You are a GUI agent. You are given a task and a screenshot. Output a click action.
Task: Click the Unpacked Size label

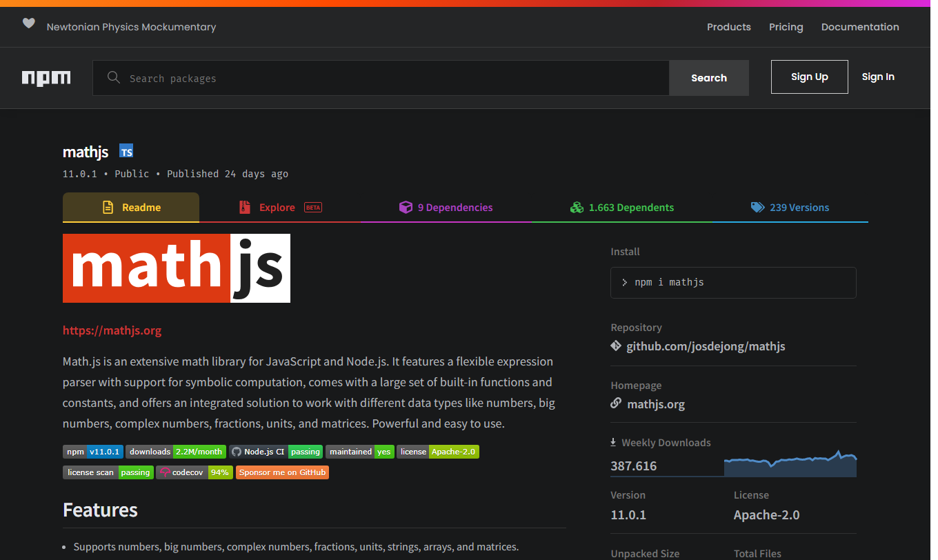click(x=645, y=553)
